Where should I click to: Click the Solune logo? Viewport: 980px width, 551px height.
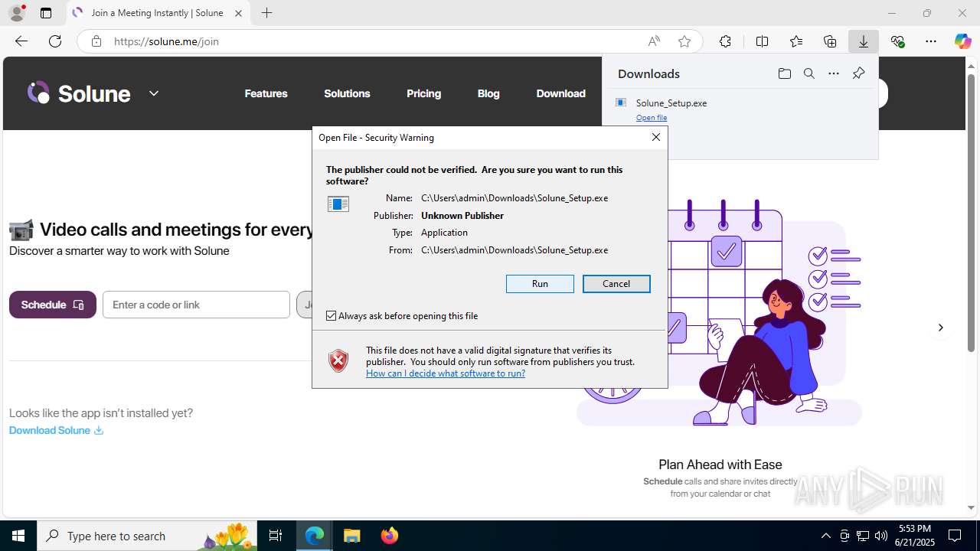click(x=79, y=93)
